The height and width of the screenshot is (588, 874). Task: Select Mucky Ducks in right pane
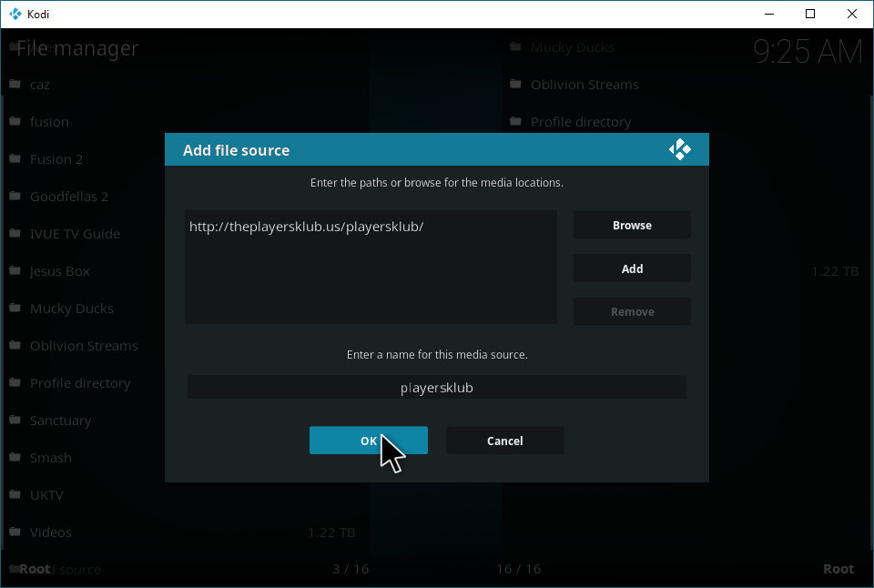click(x=572, y=47)
